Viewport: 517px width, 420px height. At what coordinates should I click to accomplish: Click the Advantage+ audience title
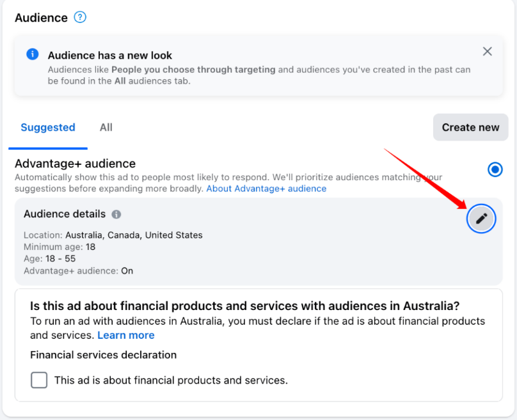(x=75, y=164)
